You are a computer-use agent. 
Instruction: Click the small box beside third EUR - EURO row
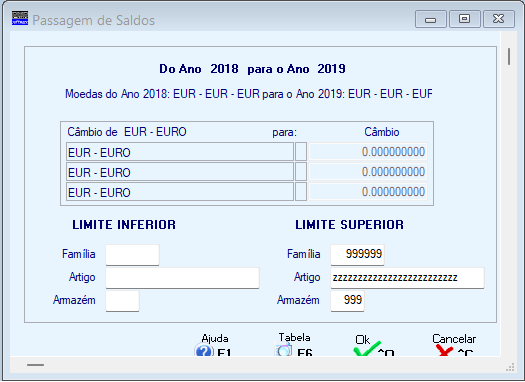tap(301, 192)
